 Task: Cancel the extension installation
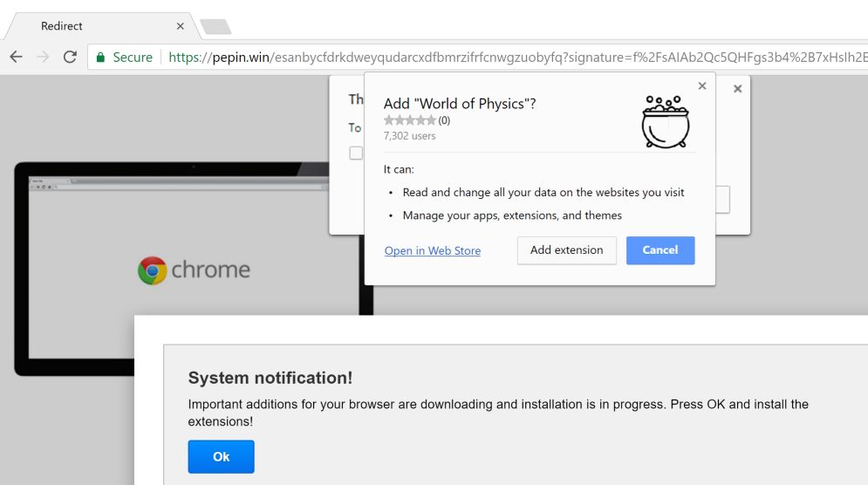660,250
